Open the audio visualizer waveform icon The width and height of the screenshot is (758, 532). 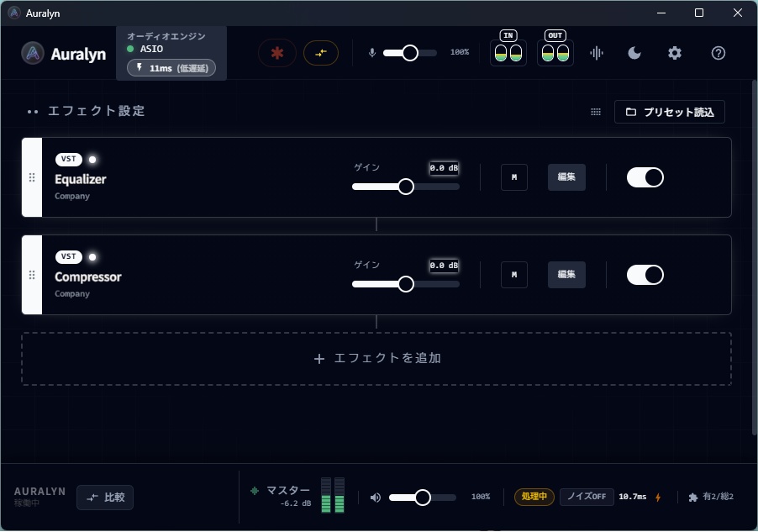tap(596, 52)
